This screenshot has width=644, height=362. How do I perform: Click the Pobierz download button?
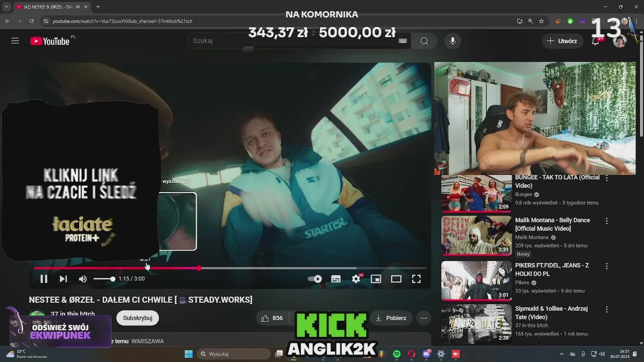pyautogui.click(x=391, y=318)
